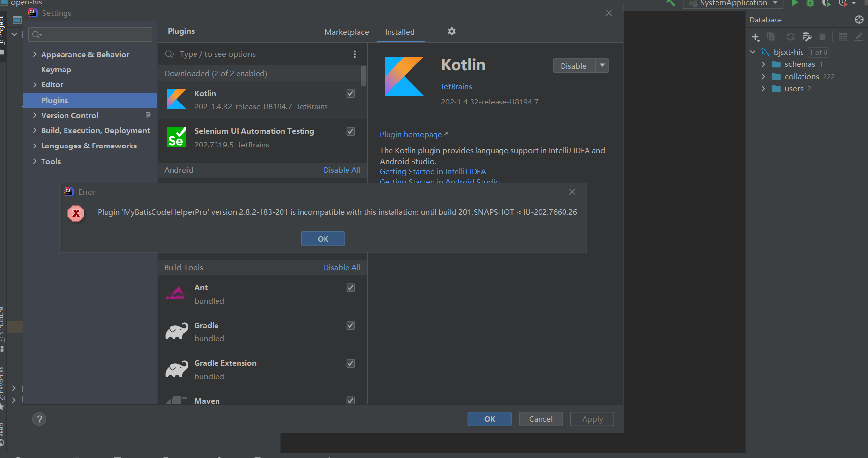
Task: Click the Debug bug icon
Action: click(810, 3)
